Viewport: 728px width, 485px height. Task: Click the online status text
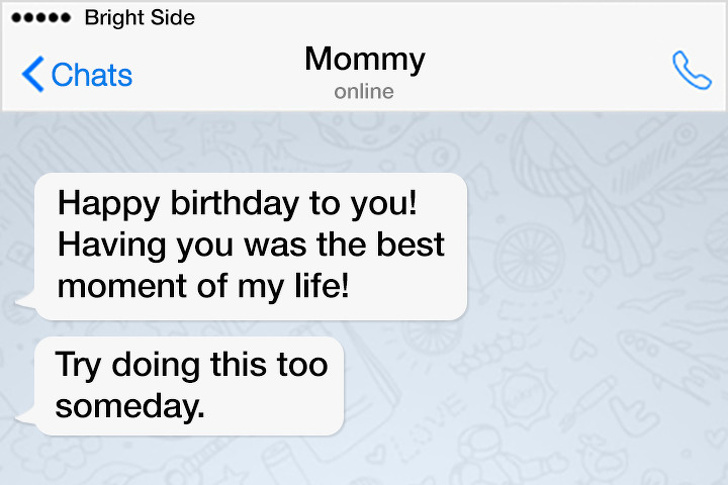point(364,92)
